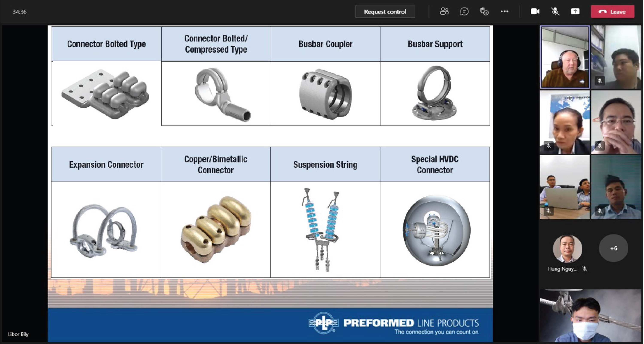Unmute the microphone
Viewport: 644px width, 344px height.
[x=555, y=12]
